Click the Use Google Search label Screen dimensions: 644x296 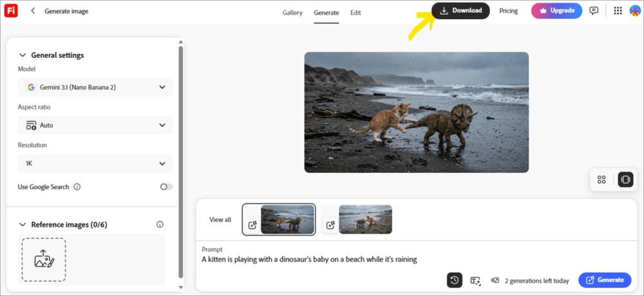(x=44, y=187)
